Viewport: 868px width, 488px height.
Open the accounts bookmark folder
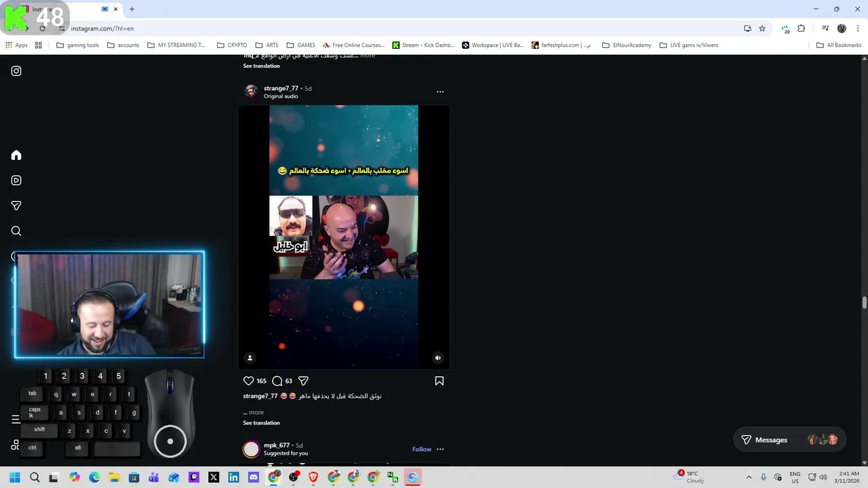point(123,45)
